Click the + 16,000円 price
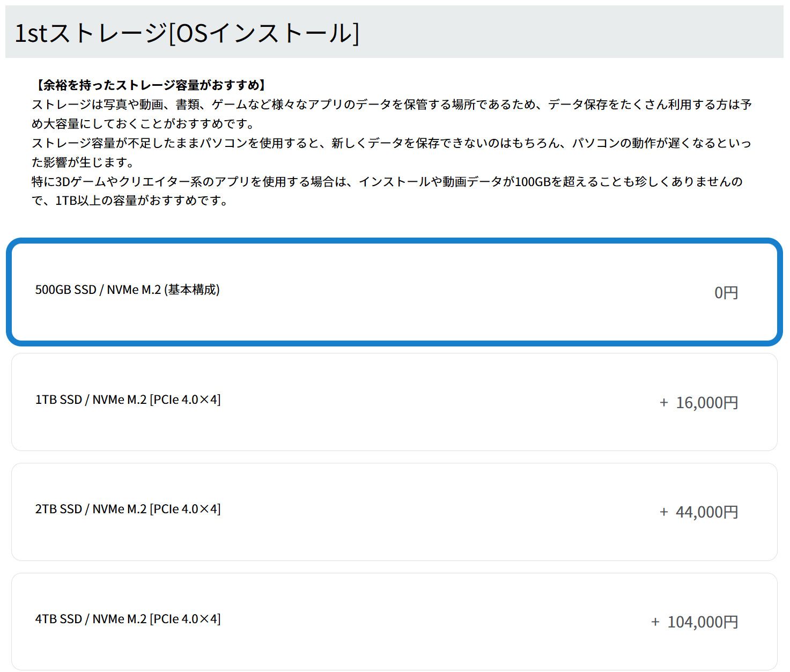This screenshot has width=790, height=672. (x=699, y=403)
